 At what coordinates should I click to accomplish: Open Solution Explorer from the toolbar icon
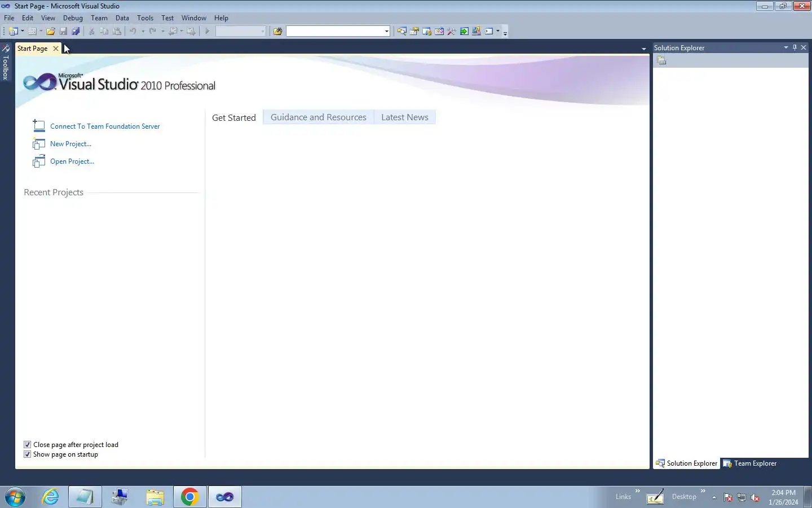click(401, 32)
